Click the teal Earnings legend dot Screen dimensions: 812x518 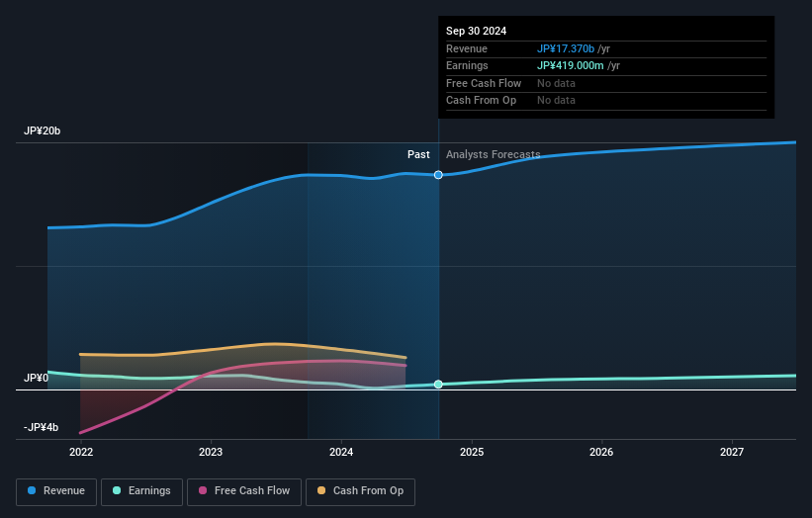(117, 490)
